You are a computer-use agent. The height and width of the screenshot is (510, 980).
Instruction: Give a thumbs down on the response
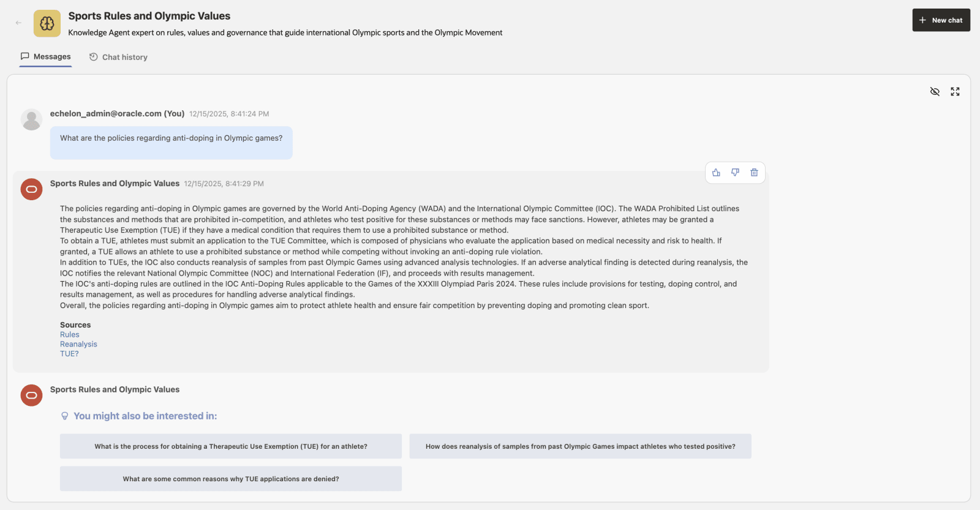click(x=735, y=172)
